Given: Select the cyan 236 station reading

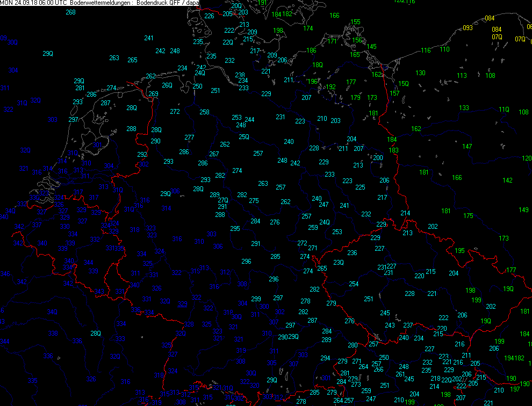Looking at the screenshot, I should click(x=352, y=253).
